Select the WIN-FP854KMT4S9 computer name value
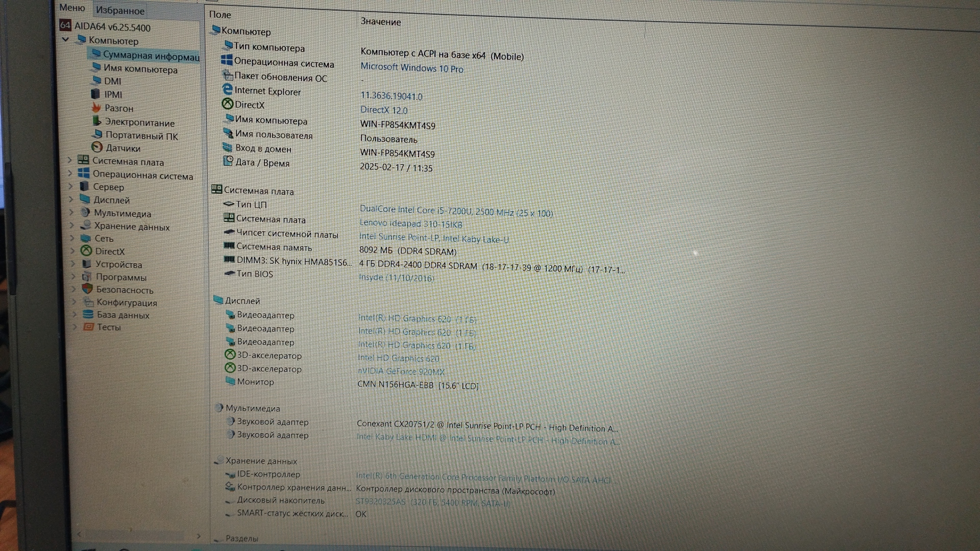The image size is (980, 551). (398, 125)
